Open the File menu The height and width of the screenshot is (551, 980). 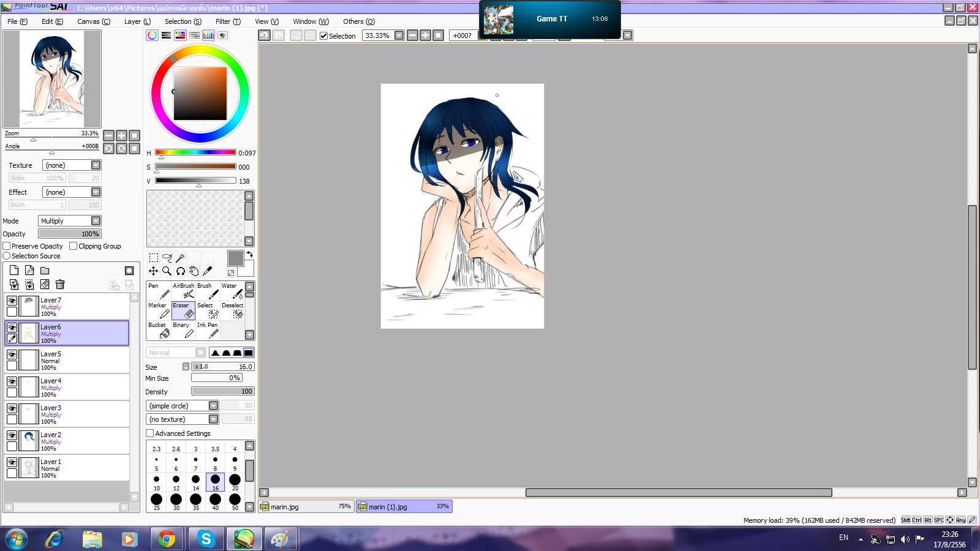(17, 21)
